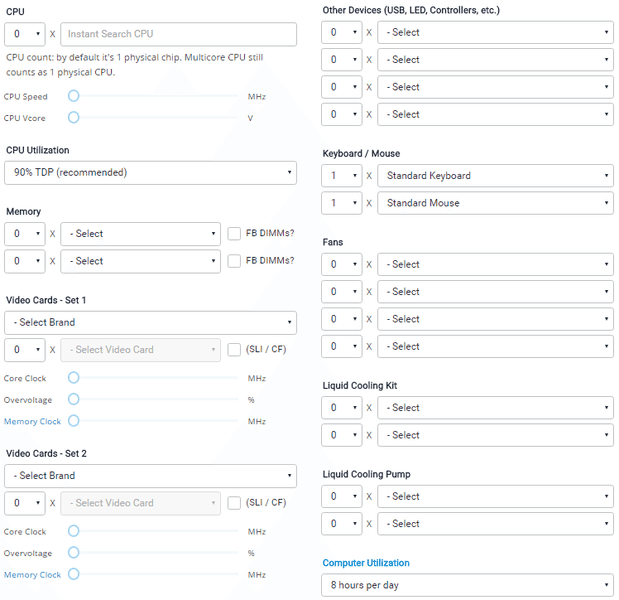The width and height of the screenshot is (619, 600).
Task: Enable SLI / CF for Video Cards Set 2
Action: pos(234,503)
